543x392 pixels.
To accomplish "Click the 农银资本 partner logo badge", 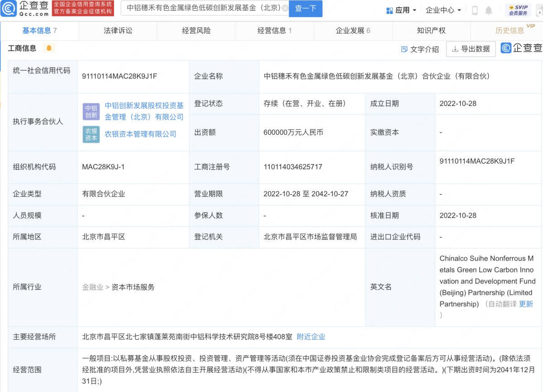I will point(91,134).
